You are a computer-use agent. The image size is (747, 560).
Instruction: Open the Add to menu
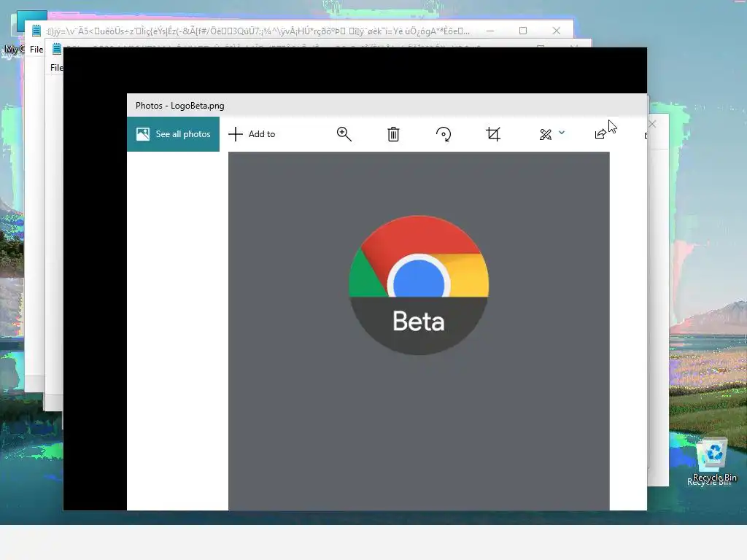point(252,134)
